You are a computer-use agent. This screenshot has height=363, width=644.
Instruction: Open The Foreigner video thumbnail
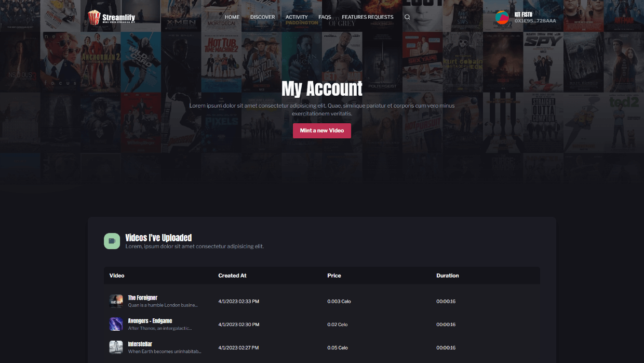click(x=116, y=301)
